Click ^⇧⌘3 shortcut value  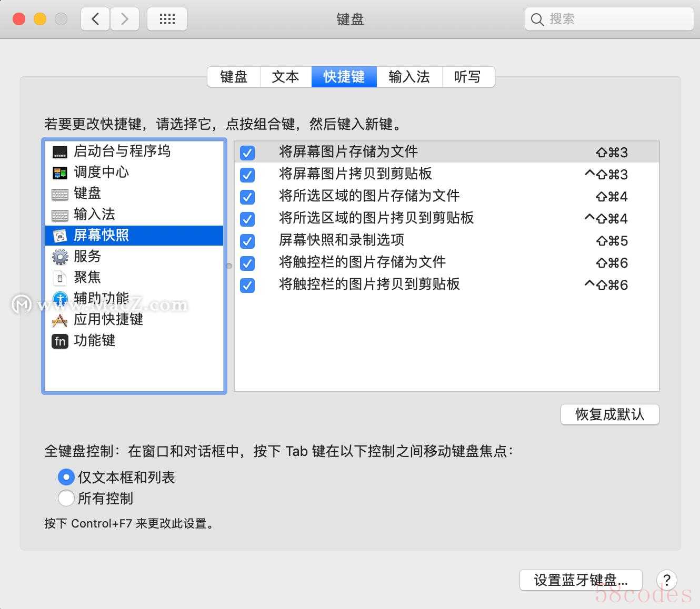606,175
